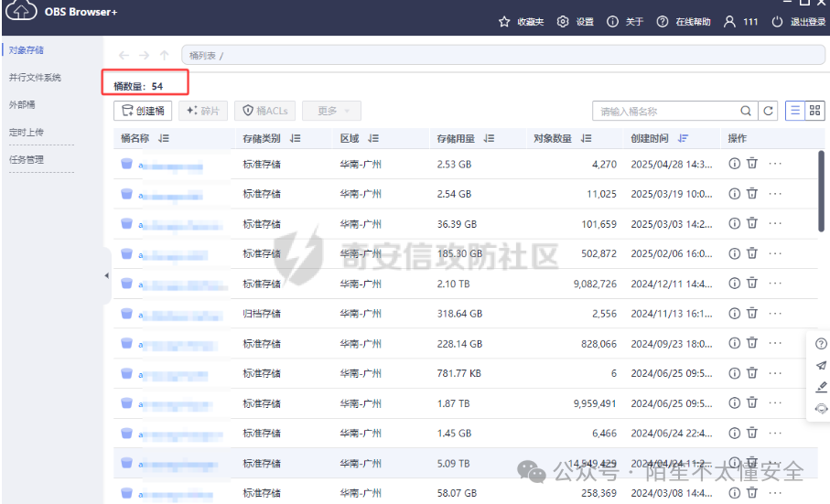
Task: Delete the 36.39 GB bucket
Action: coord(752,223)
